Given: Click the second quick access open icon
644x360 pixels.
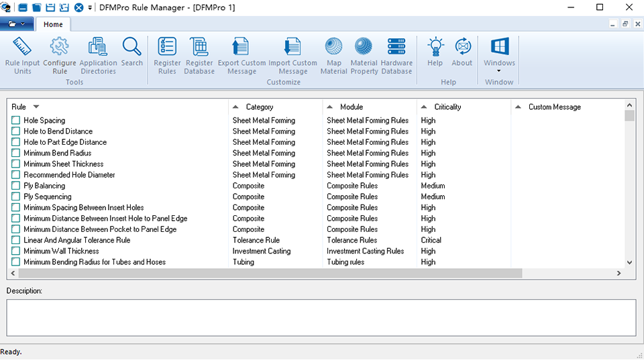Looking at the screenshot, I should pos(36,7).
